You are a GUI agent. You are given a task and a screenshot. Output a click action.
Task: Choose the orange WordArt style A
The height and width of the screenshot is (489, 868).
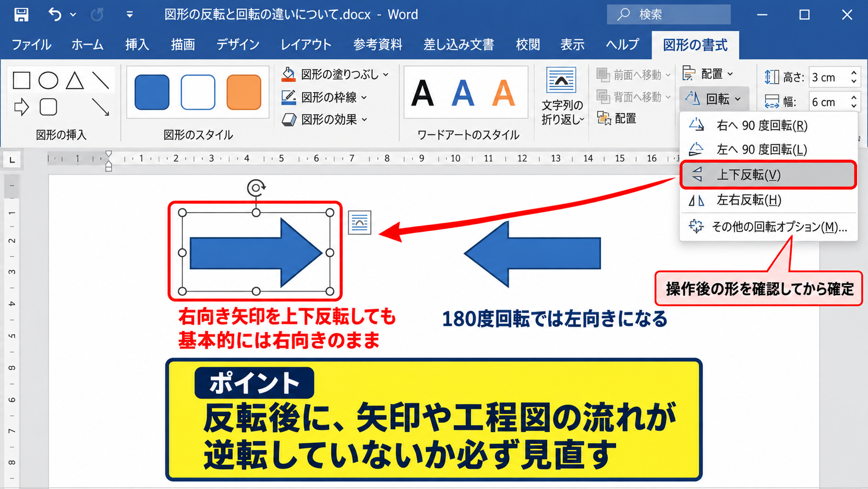(504, 94)
